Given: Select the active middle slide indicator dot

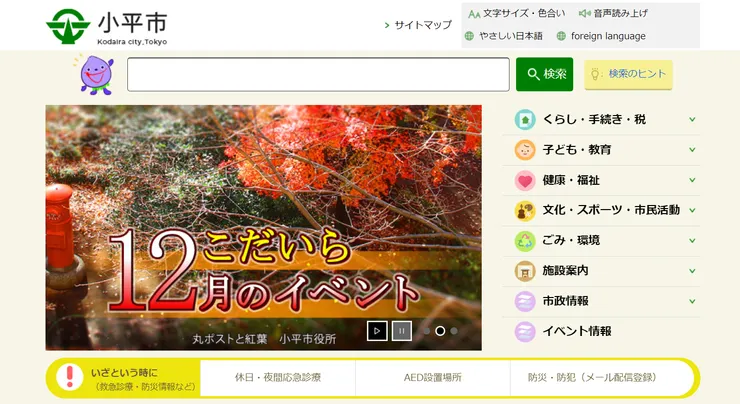Looking at the screenshot, I should [440, 331].
